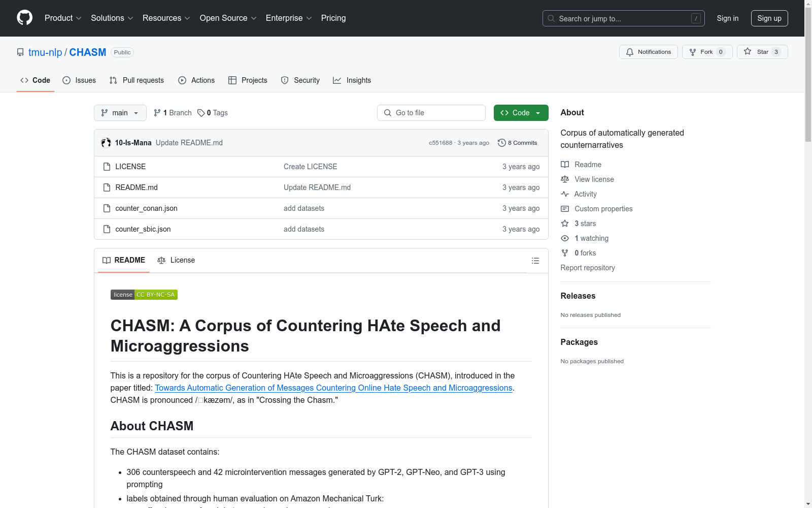Click the star icon beside 3 stars

pos(565,224)
